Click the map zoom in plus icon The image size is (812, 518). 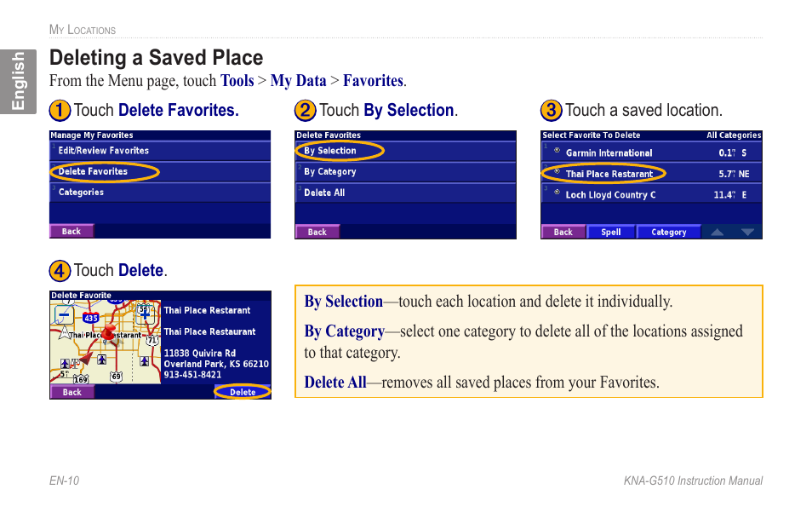(x=146, y=314)
